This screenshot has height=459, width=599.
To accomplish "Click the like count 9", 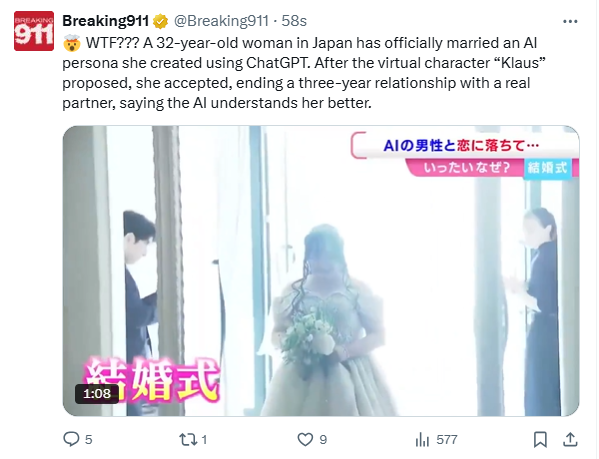I will tap(323, 440).
